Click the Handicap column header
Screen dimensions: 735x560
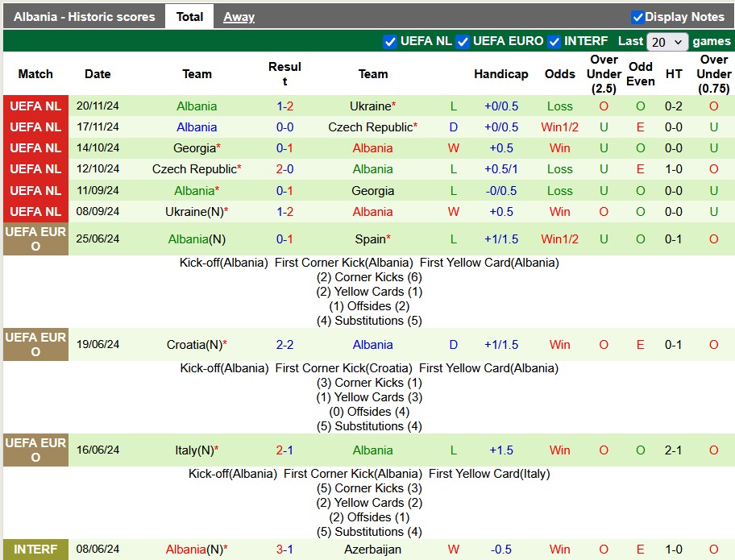point(500,74)
